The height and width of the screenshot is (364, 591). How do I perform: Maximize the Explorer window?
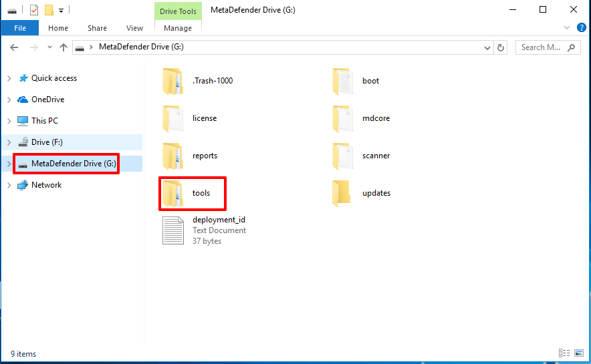coord(543,9)
